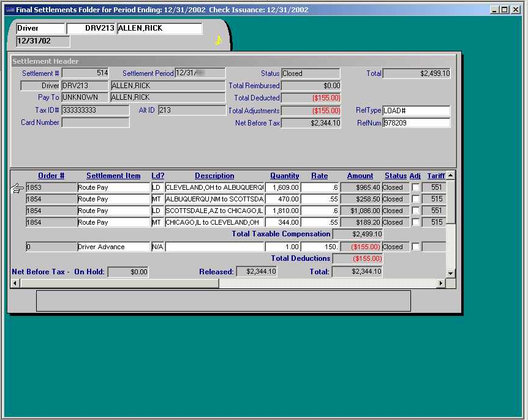The image size is (528, 420).
Task: Click the On Hold $0.00 field
Action: 128,272
